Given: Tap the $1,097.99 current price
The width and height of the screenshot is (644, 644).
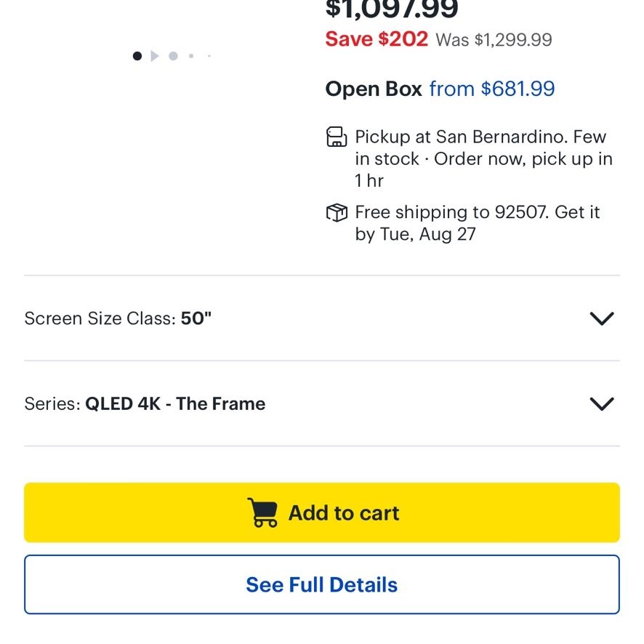Looking at the screenshot, I should coord(391,9).
